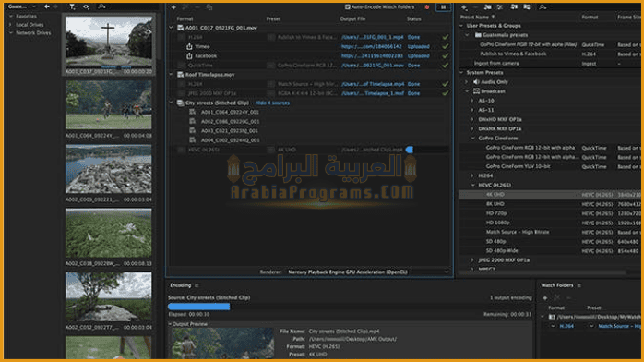644x362 pixels.
Task: Click the Add Source plus icon in Queue
Action: (173, 7)
